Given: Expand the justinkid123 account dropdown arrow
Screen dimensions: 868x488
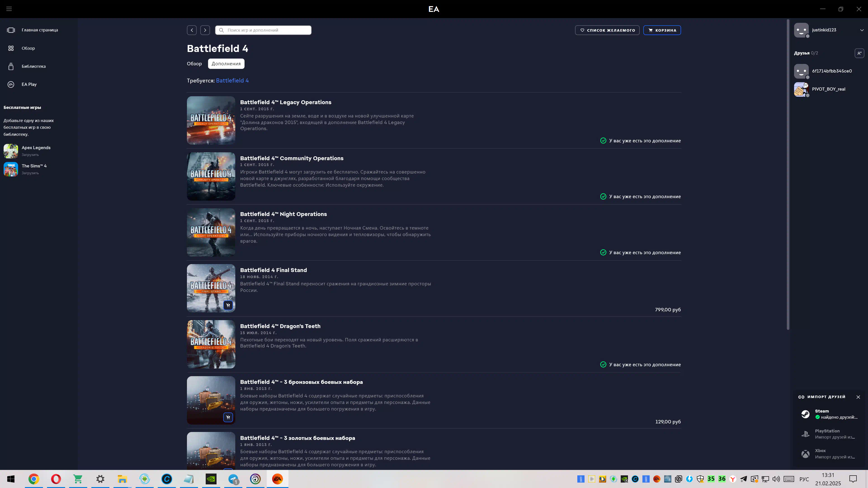Looking at the screenshot, I should click(x=862, y=30).
